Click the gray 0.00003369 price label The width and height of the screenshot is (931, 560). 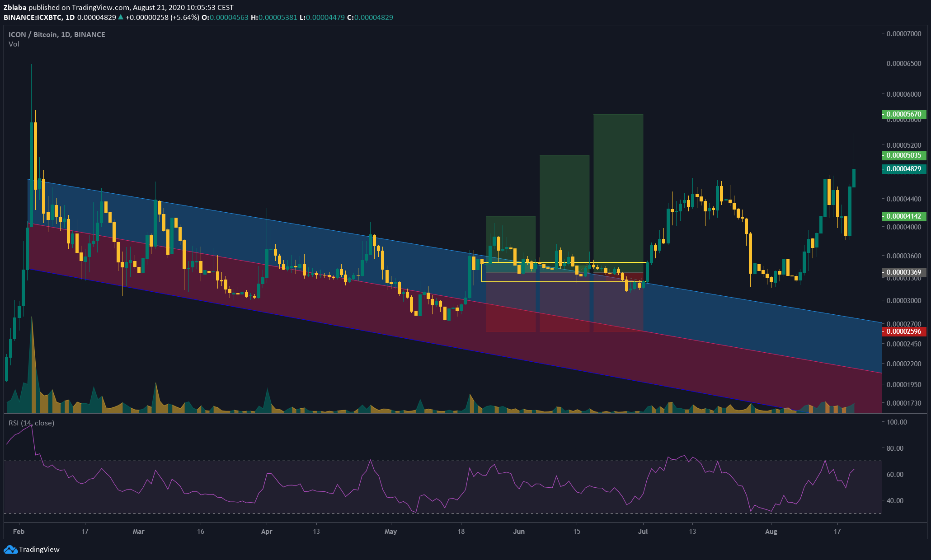904,272
